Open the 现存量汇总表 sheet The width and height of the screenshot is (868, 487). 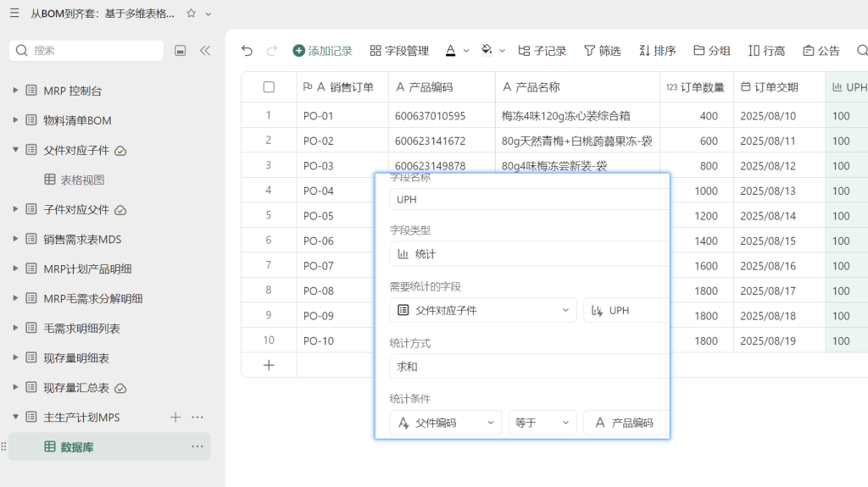[x=76, y=388]
